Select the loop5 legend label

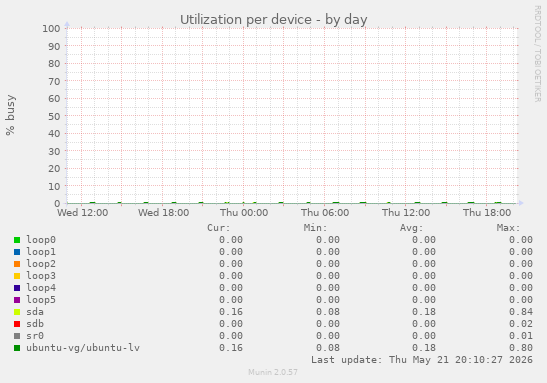click(41, 300)
